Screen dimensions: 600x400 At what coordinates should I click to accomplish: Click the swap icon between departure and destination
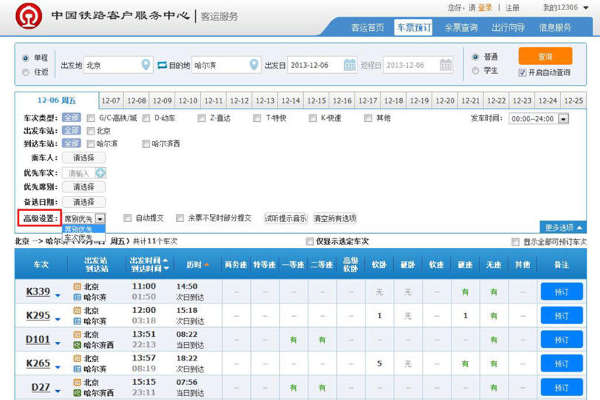pyautogui.click(x=161, y=64)
